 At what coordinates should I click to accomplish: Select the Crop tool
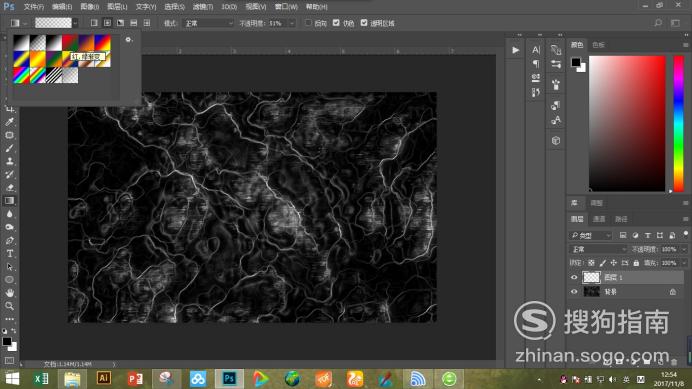(9, 109)
